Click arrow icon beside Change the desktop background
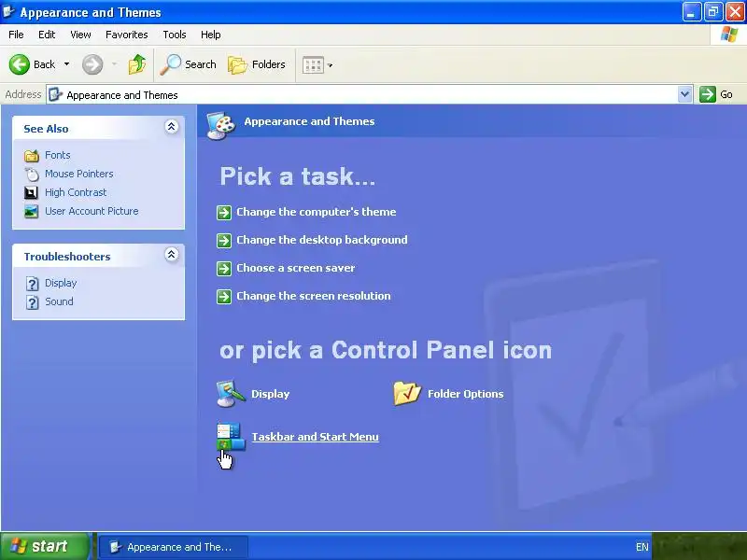747x560 pixels. tap(224, 241)
